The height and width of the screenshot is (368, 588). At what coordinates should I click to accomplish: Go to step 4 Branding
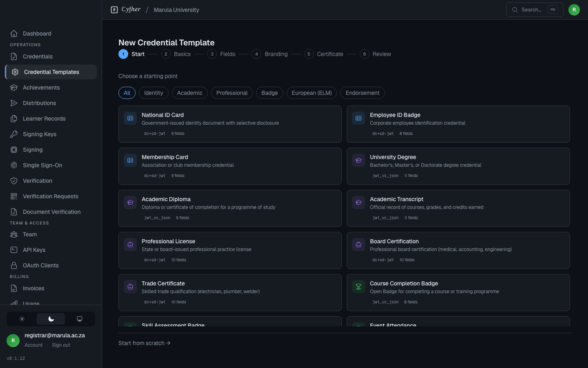(x=269, y=54)
